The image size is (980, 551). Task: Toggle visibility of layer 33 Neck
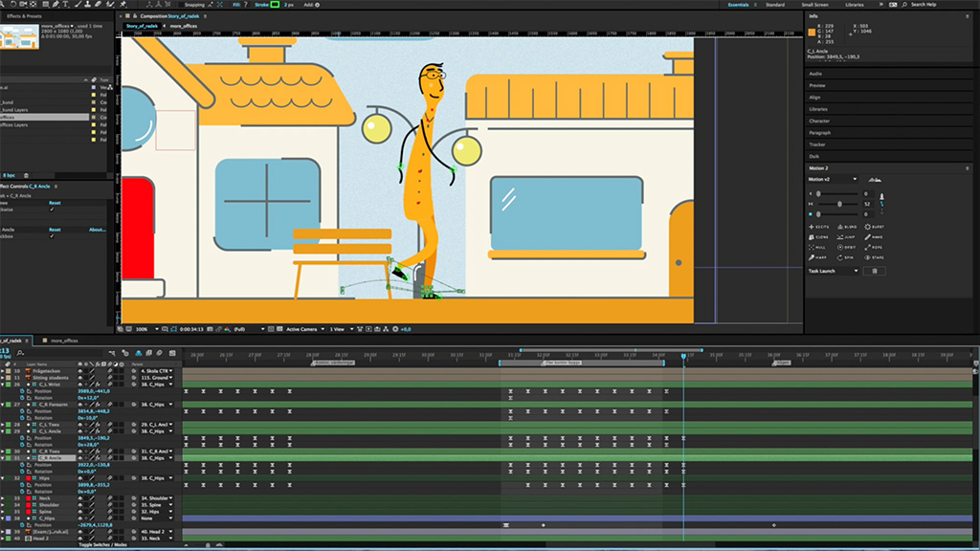[80, 498]
